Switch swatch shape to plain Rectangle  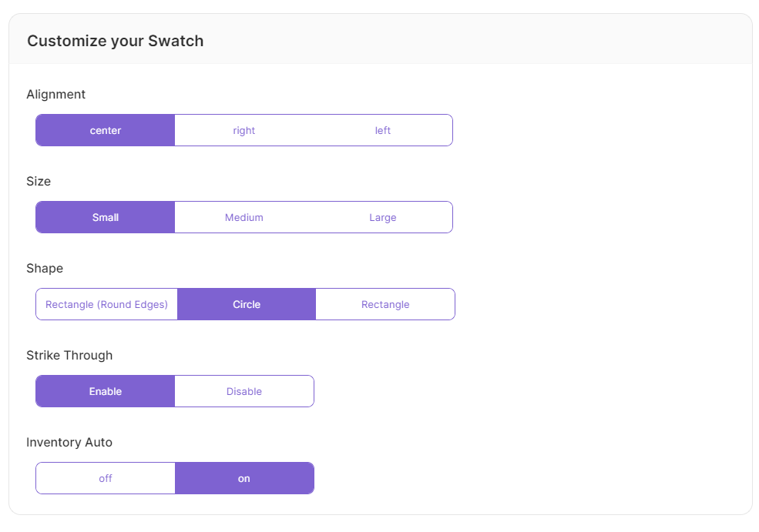pos(385,304)
